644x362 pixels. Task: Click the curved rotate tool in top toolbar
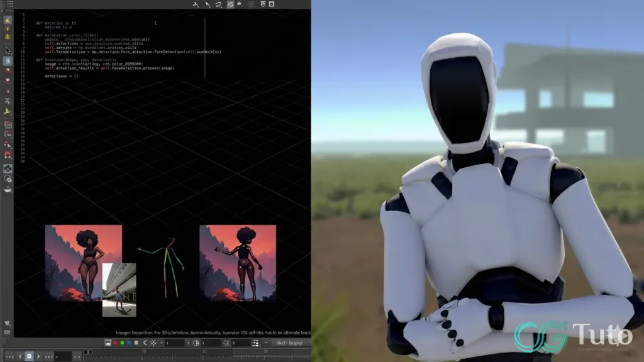coord(218,4)
